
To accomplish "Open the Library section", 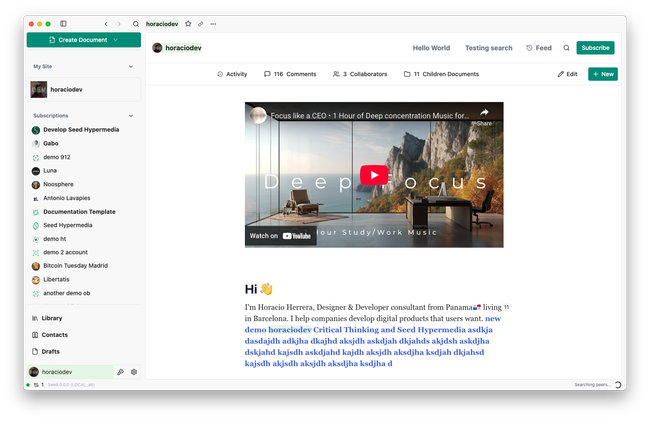I will pyautogui.click(x=52, y=318).
